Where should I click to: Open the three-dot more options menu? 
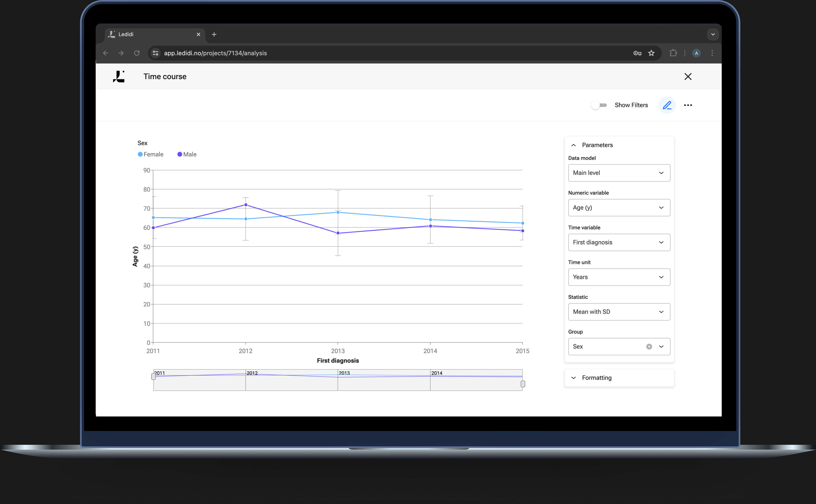coord(688,105)
